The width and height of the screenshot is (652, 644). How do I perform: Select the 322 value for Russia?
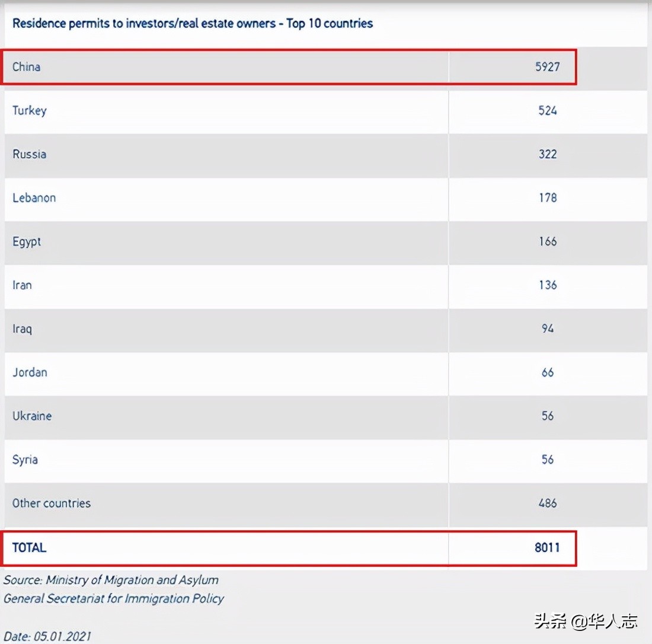(x=547, y=154)
